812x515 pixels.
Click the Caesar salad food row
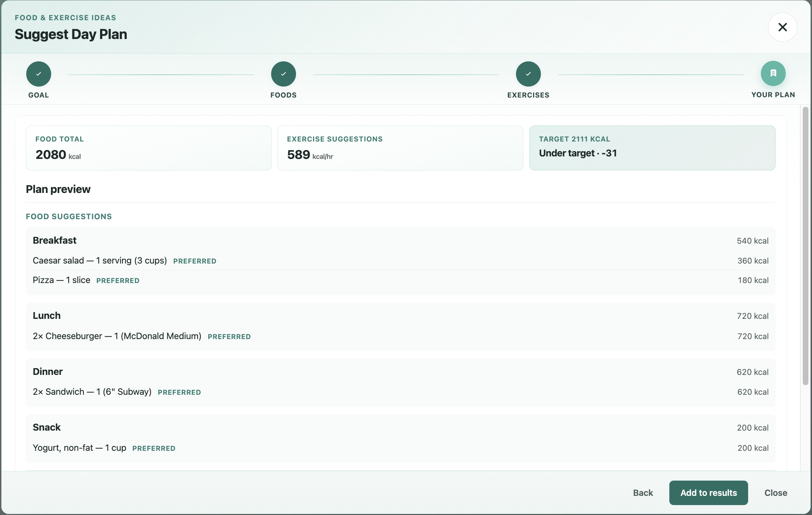(x=401, y=261)
